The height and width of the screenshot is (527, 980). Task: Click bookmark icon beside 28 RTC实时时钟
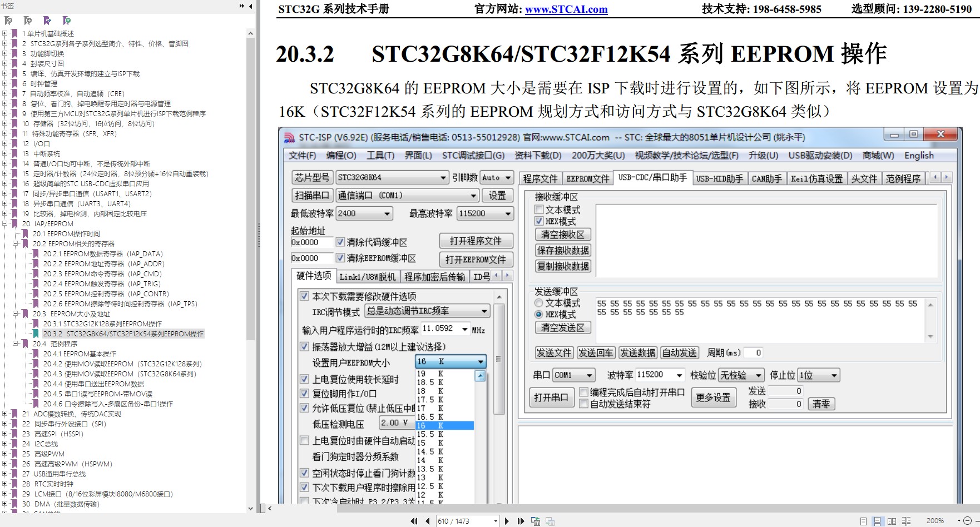[14, 484]
